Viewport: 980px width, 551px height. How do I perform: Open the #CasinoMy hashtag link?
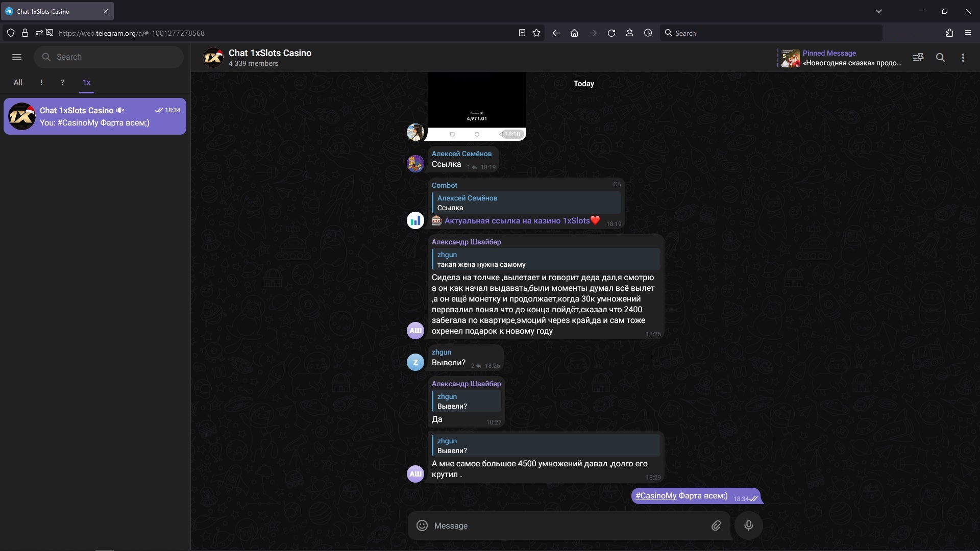click(x=656, y=496)
